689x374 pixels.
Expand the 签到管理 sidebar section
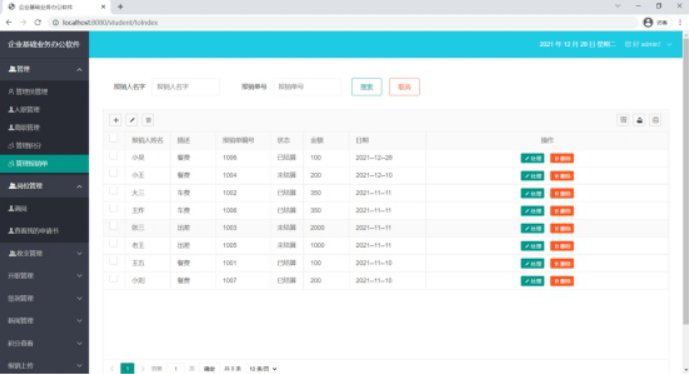click(x=44, y=298)
